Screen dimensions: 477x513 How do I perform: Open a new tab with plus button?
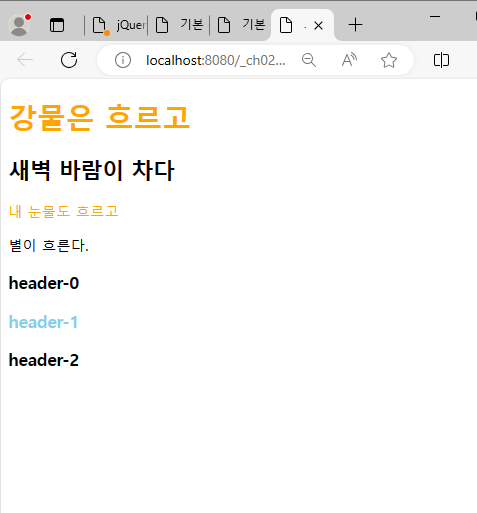(x=355, y=25)
